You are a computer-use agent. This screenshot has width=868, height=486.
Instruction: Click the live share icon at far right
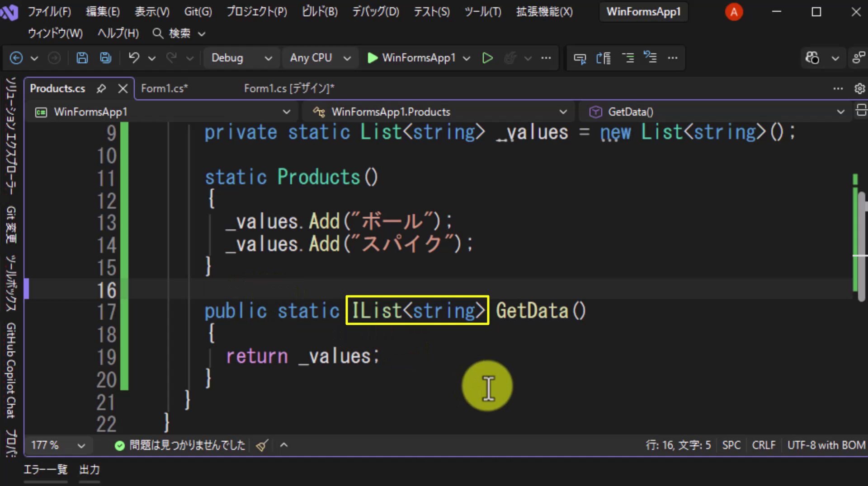(x=859, y=58)
